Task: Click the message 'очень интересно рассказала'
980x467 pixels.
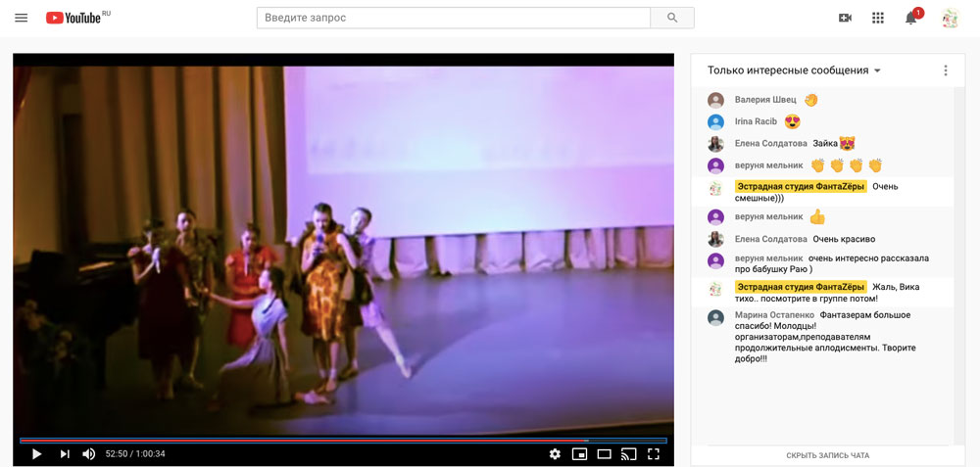Action: click(x=832, y=263)
